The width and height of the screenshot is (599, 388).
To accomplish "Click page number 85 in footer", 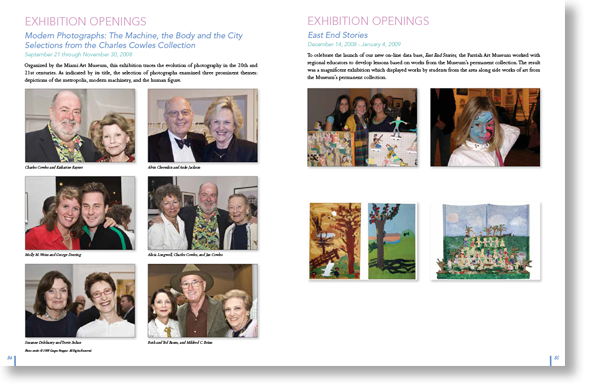I will (x=557, y=358).
